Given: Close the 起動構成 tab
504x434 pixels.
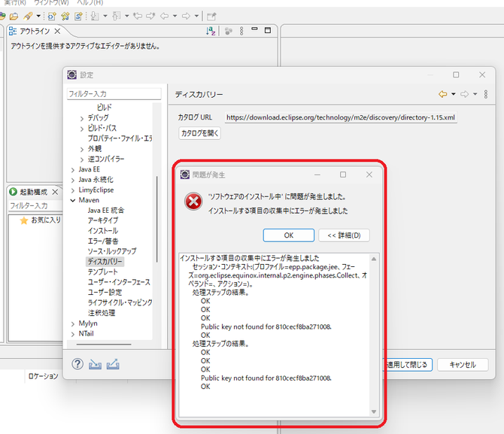Looking at the screenshot, I should pyautogui.click(x=55, y=192).
